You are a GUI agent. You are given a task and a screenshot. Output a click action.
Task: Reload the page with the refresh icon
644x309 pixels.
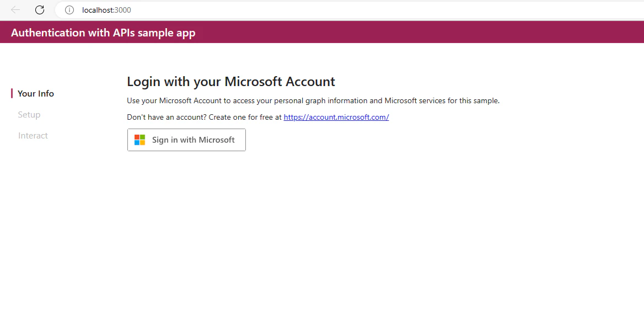click(x=40, y=10)
